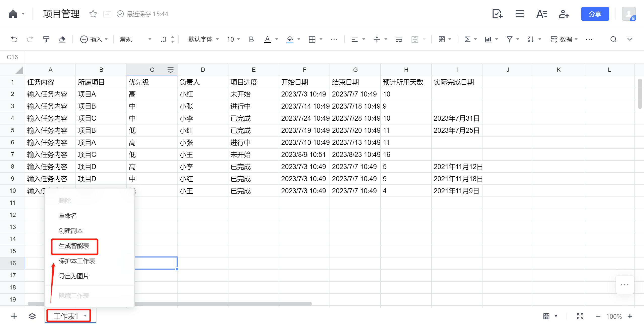
Task: Select the format painter tool
Action: coord(46,39)
